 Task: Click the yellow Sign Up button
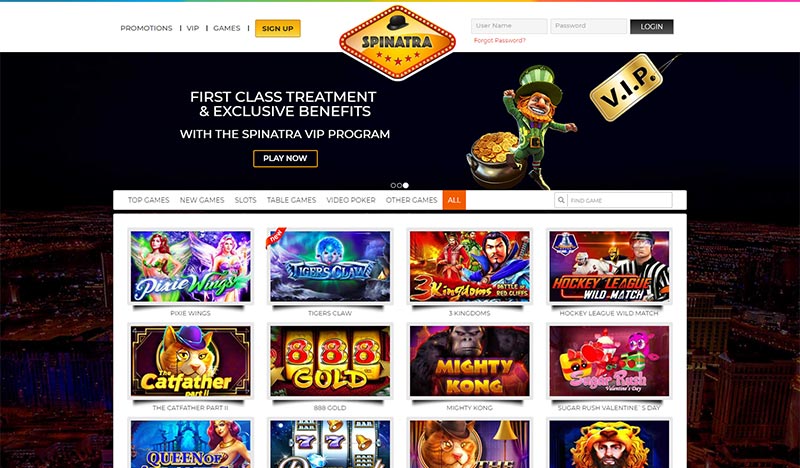(x=278, y=29)
